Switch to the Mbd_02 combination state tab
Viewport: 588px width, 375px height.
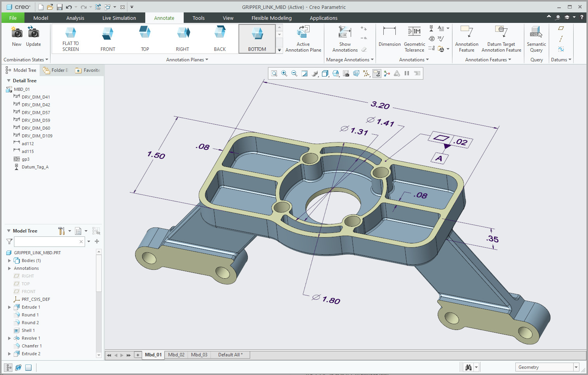[176, 355]
